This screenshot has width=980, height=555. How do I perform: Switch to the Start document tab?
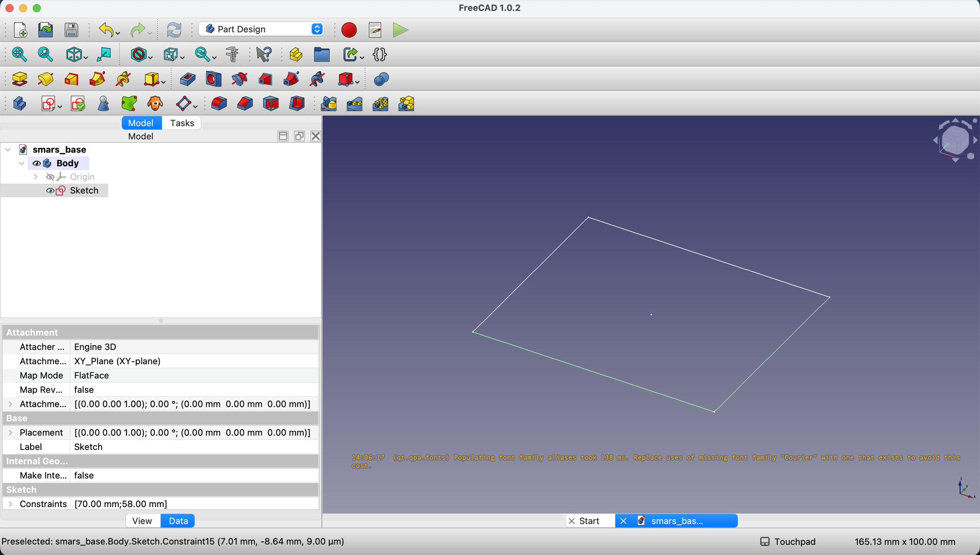point(589,521)
